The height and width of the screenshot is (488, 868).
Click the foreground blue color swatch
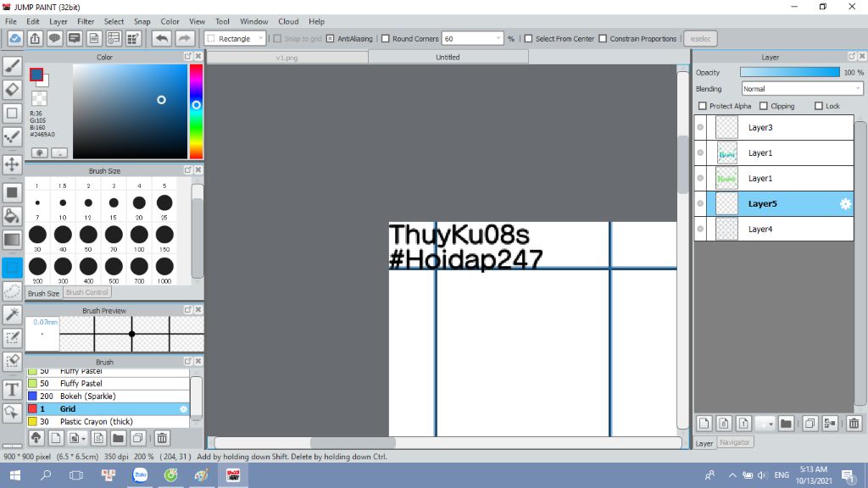(x=36, y=75)
